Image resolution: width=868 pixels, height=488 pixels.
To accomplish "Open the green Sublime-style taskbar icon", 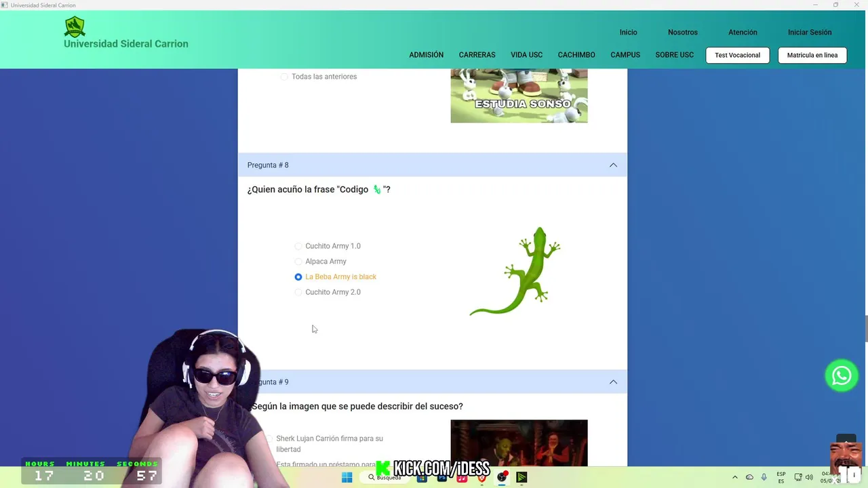I will (x=521, y=477).
